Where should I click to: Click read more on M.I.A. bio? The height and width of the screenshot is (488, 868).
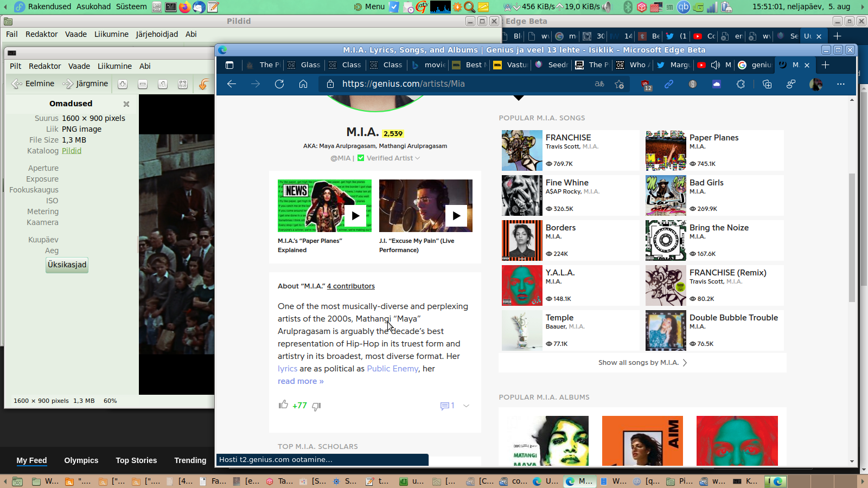[x=301, y=381]
